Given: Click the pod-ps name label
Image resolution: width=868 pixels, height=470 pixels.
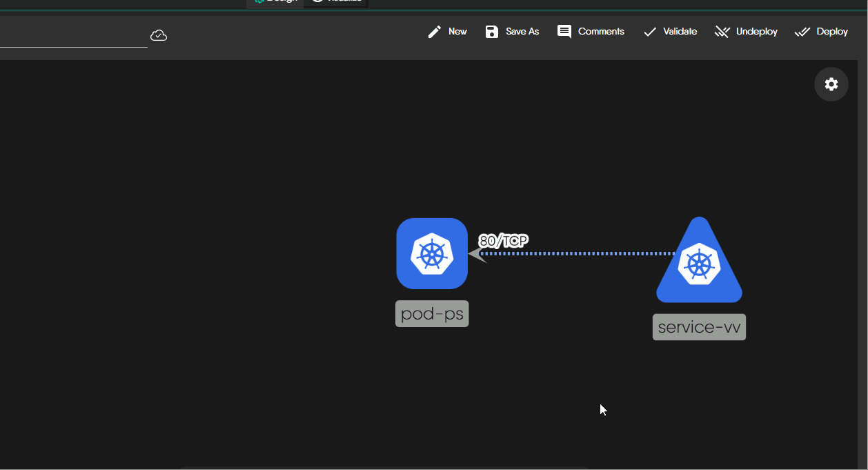Looking at the screenshot, I should pos(432,313).
